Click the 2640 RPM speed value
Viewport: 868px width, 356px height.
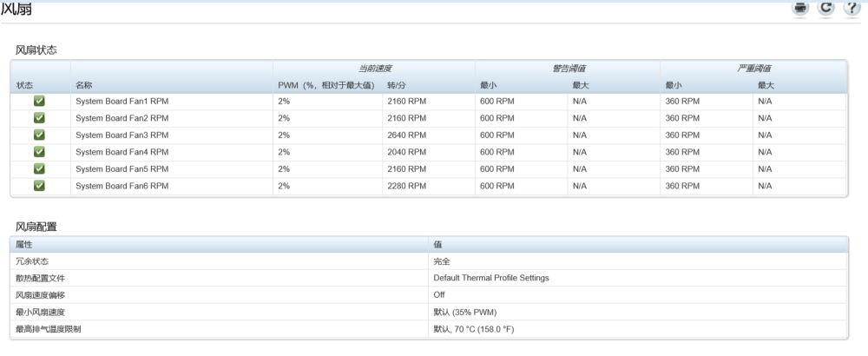pyautogui.click(x=407, y=135)
